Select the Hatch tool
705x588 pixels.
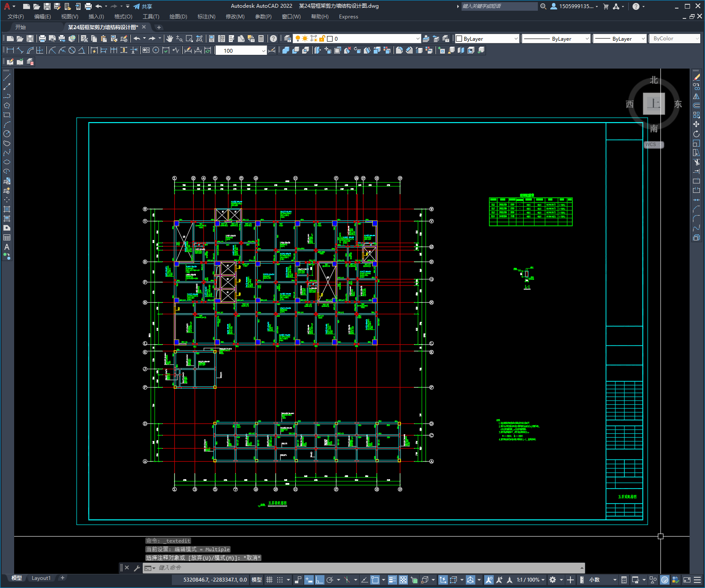(7, 209)
